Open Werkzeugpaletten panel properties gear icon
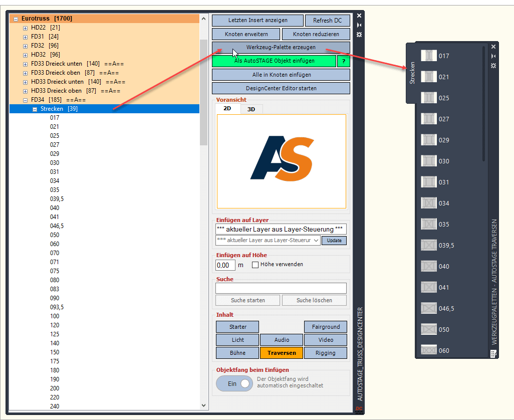The height and width of the screenshot is (420, 514). click(x=493, y=66)
